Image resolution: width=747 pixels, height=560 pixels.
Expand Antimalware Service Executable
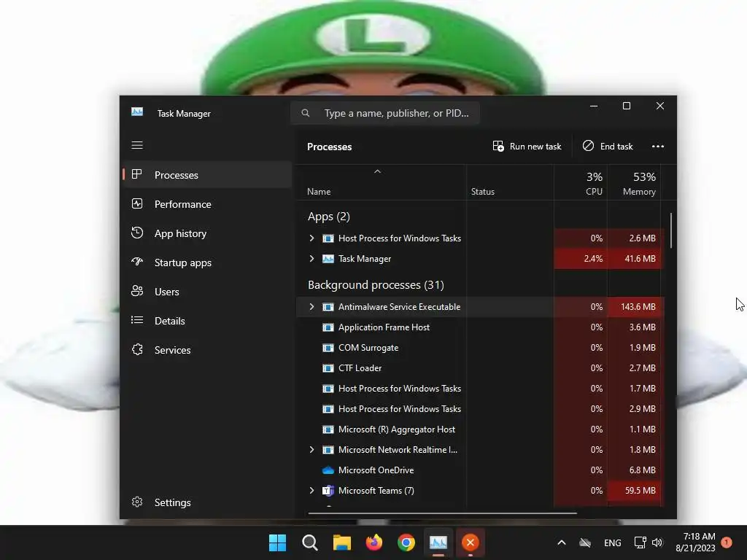pos(311,307)
